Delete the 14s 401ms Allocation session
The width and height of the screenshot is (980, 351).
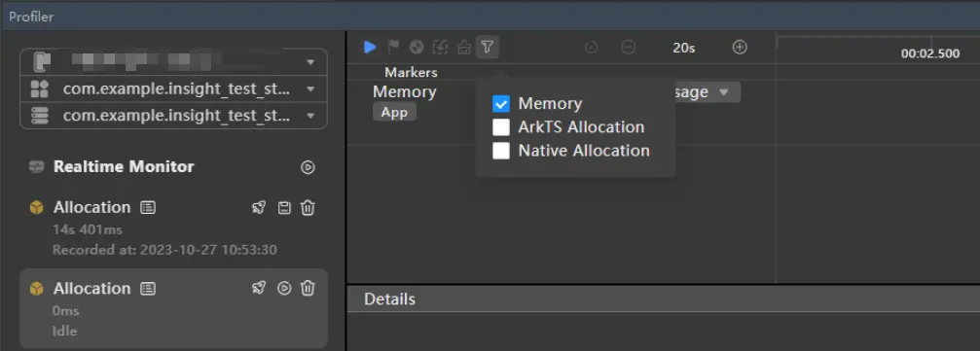pyautogui.click(x=308, y=208)
